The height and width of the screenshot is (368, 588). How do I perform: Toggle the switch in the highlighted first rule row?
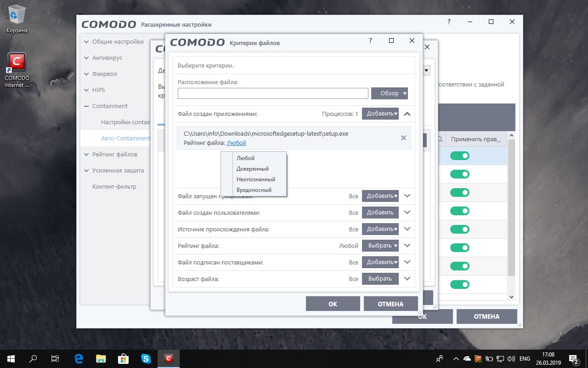tap(460, 156)
